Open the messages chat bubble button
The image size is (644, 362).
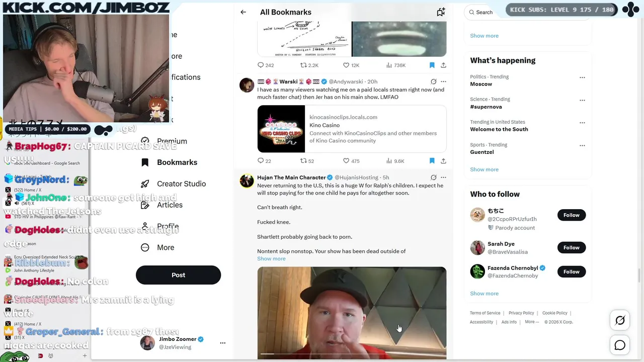pos(620,345)
